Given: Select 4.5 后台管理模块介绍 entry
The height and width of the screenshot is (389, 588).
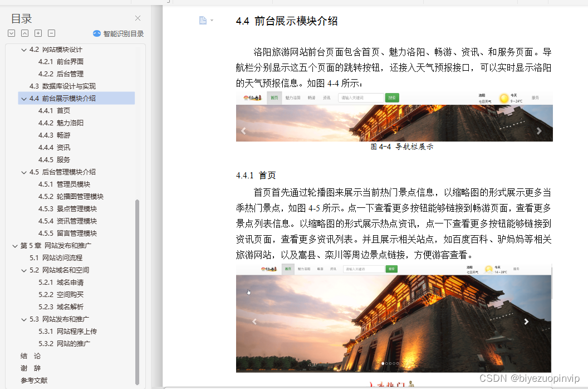Looking at the screenshot, I should pos(62,172).
